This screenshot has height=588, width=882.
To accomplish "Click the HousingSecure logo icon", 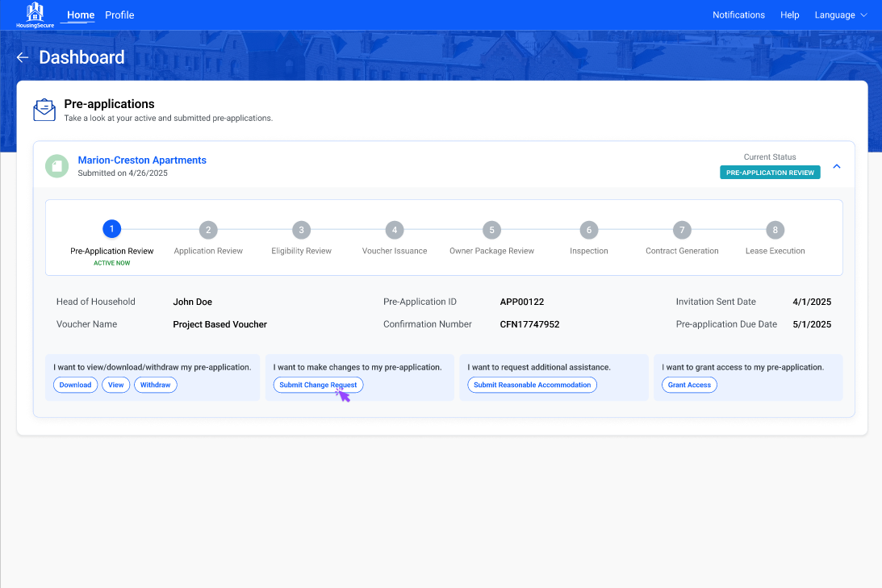I will click(35, 12).
